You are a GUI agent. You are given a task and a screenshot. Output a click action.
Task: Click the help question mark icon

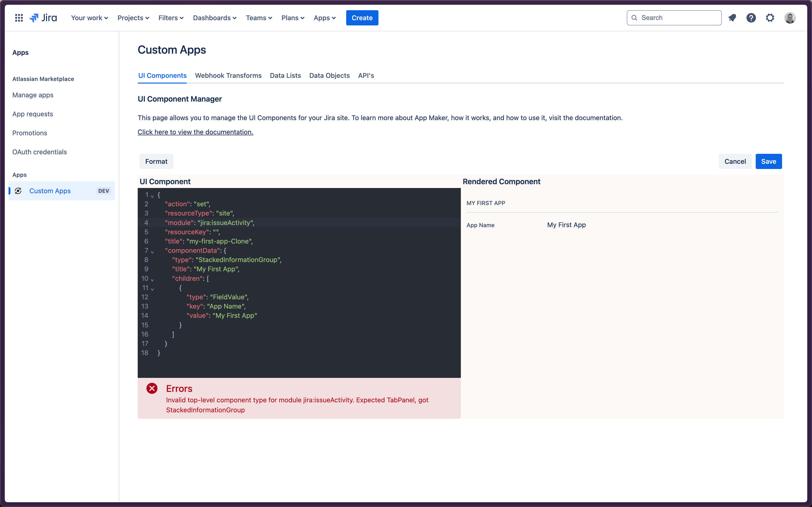pos(751,18)
